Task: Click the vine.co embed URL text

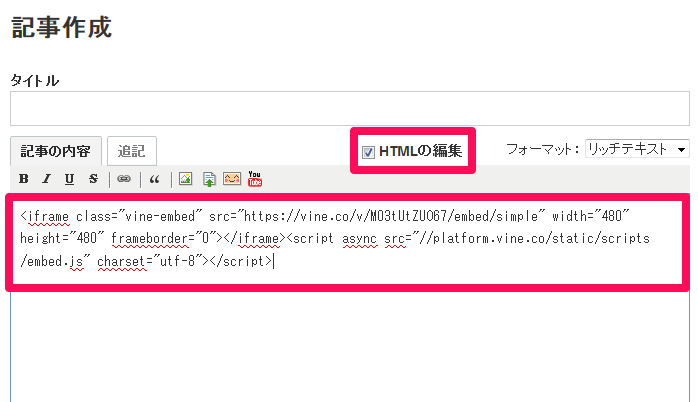Action: click(390, 216)
